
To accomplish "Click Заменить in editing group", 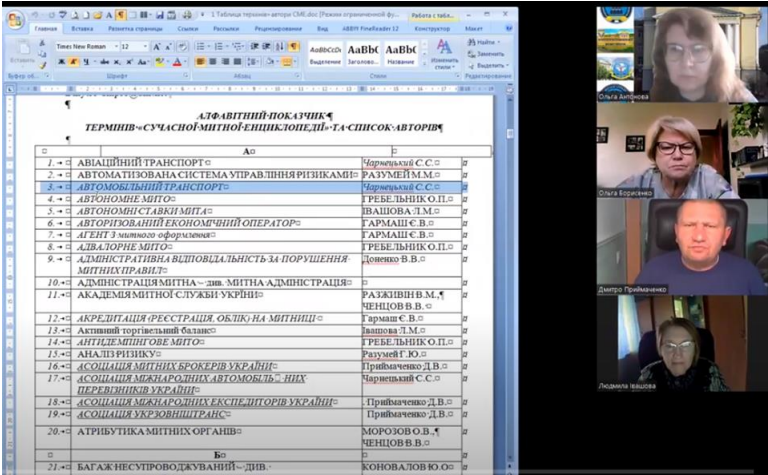I will click(x=486, y=54).
